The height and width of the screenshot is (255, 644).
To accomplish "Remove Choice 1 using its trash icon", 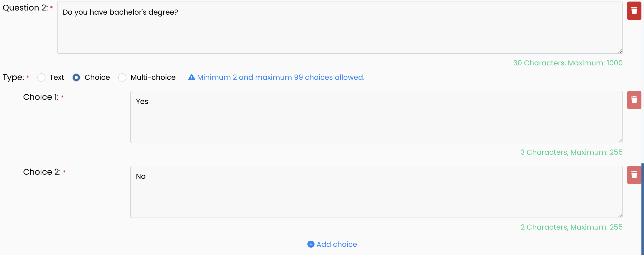I will [634, 100].
